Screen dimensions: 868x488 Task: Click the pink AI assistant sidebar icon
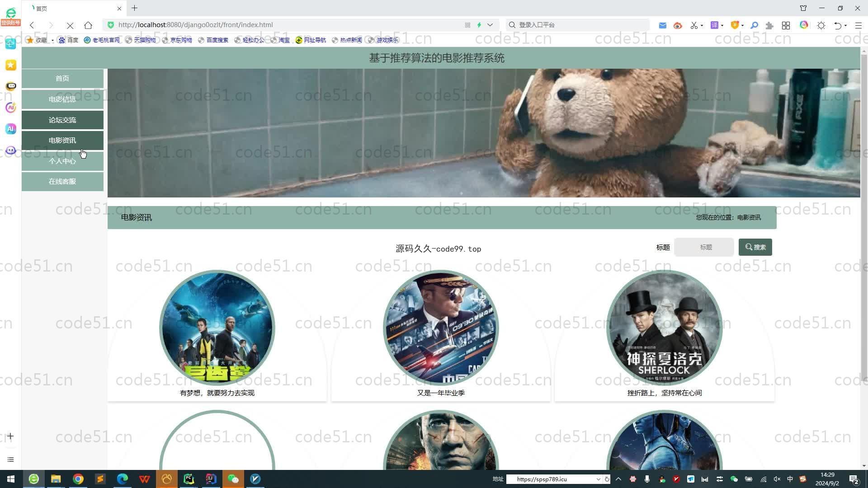point(11,108)
